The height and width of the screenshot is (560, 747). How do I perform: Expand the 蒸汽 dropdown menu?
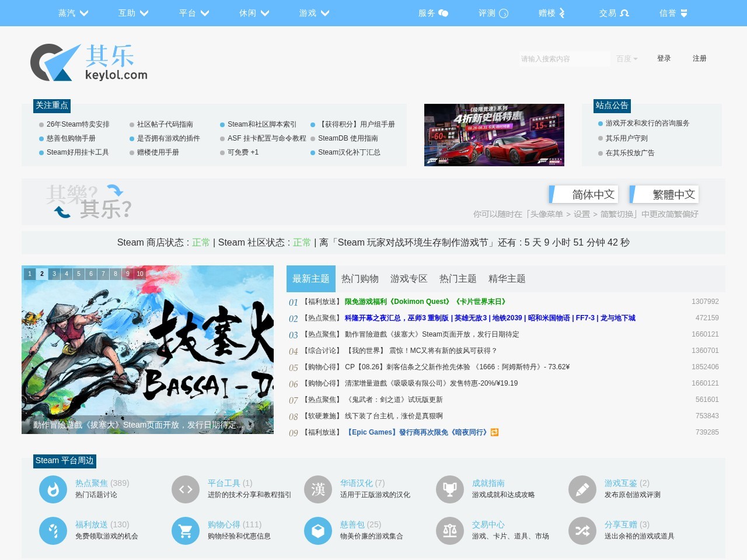73,13
